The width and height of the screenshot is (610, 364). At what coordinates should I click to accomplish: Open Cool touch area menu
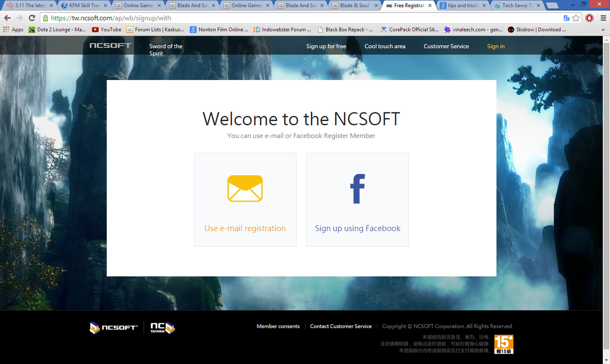[x=385, y=46]
